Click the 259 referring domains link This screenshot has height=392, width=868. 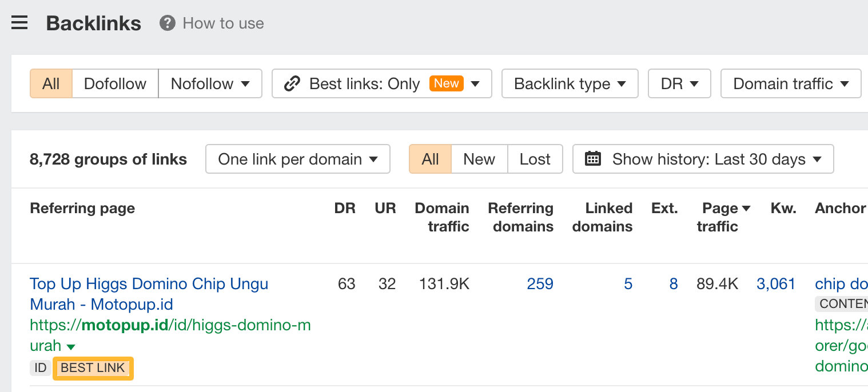pos(540,283)
